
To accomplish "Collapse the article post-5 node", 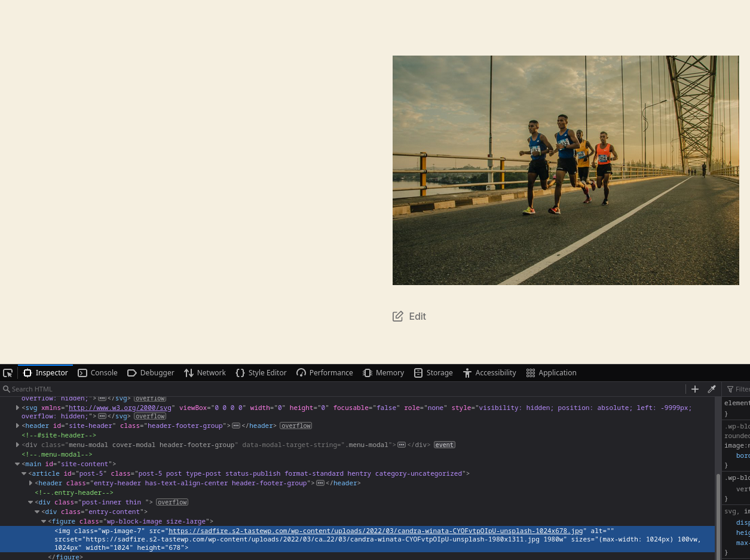I will click(24, 473).
